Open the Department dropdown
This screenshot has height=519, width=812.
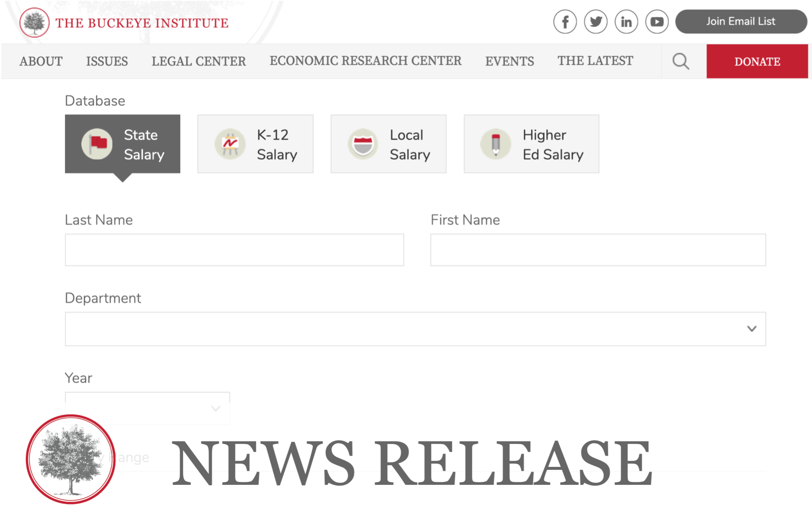coord(416,329)
